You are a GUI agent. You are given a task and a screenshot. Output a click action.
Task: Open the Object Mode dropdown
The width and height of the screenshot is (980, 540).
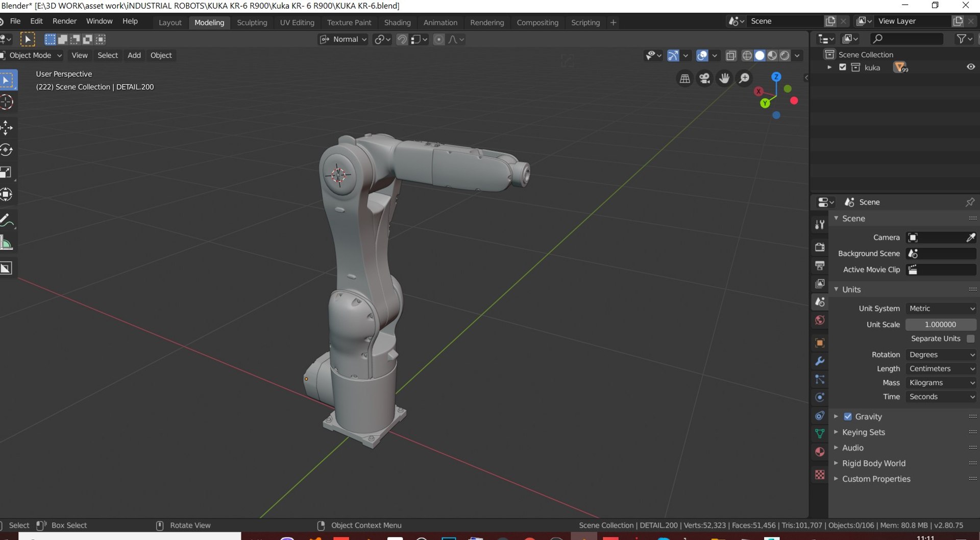pyautogui.click(x=32, y=55)
